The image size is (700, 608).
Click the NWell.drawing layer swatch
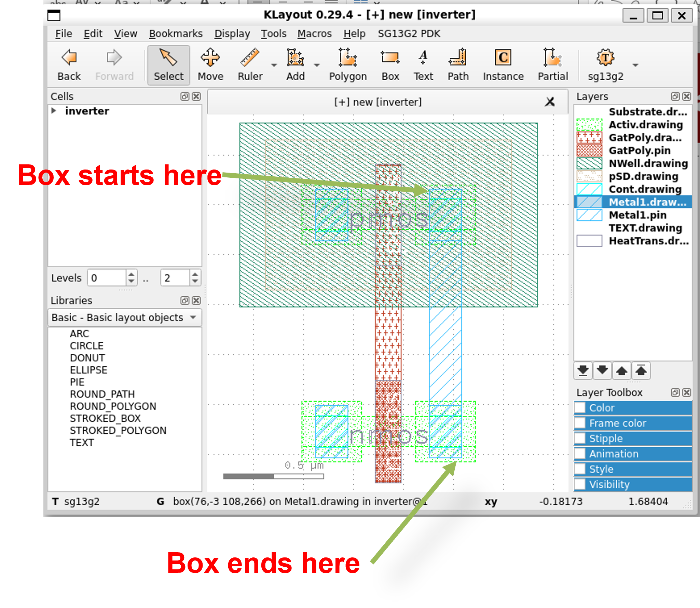(589, 163)
